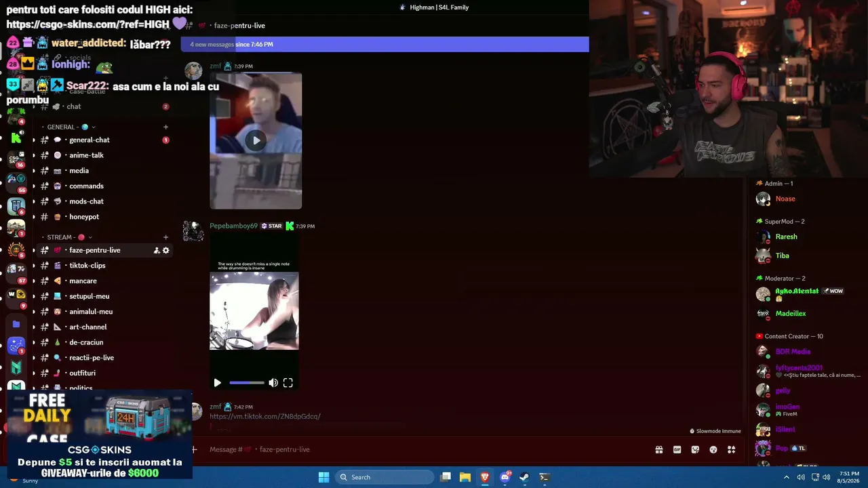Open Steam from the taskbar

pos(524,477)
